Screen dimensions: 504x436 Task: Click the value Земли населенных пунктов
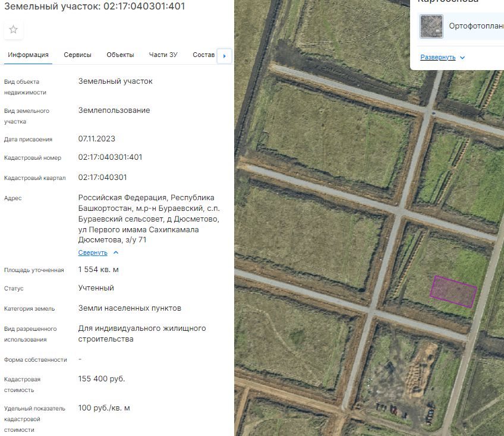[x=130, y=308]
